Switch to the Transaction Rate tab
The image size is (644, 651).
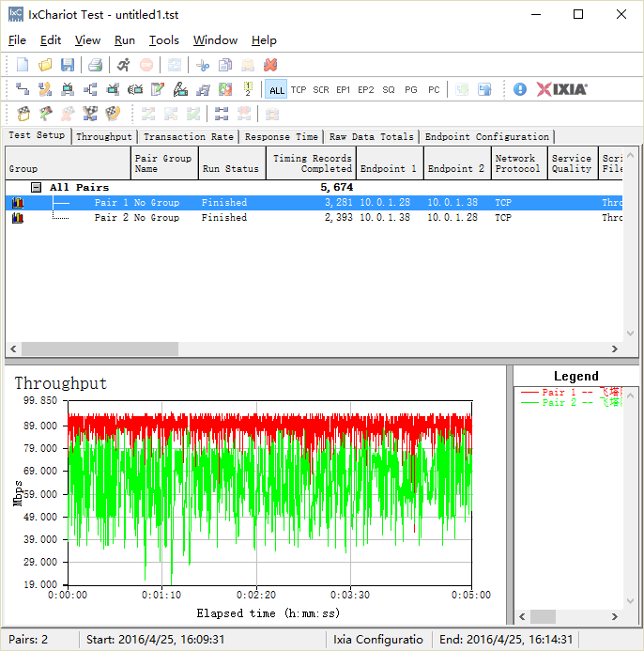point(189,136)
